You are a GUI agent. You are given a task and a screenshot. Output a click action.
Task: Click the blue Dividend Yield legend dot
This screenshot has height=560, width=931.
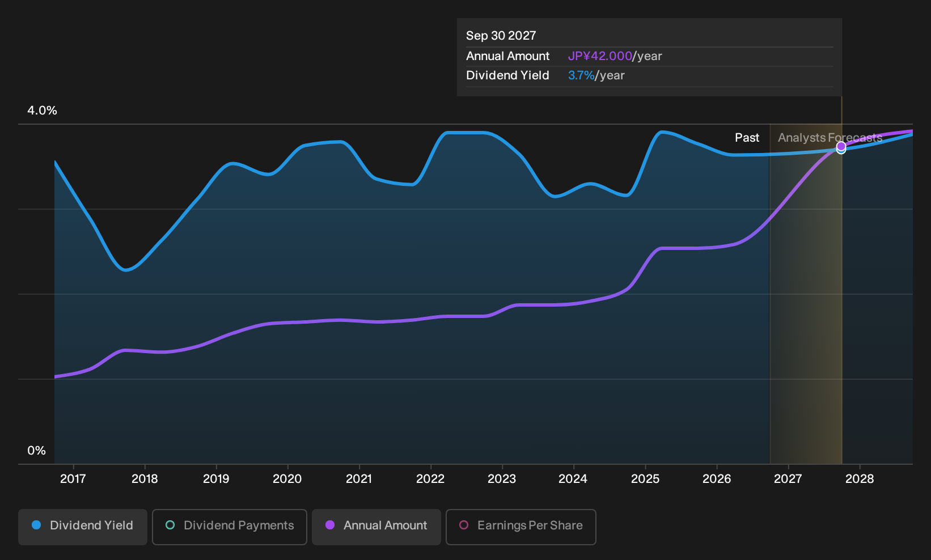tap(36, 525)
